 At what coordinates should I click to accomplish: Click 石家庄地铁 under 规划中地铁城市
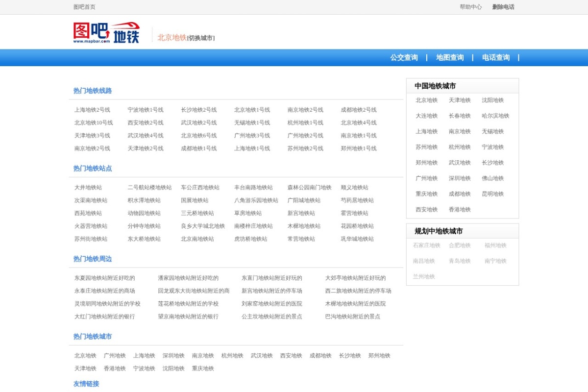(427, 245)
